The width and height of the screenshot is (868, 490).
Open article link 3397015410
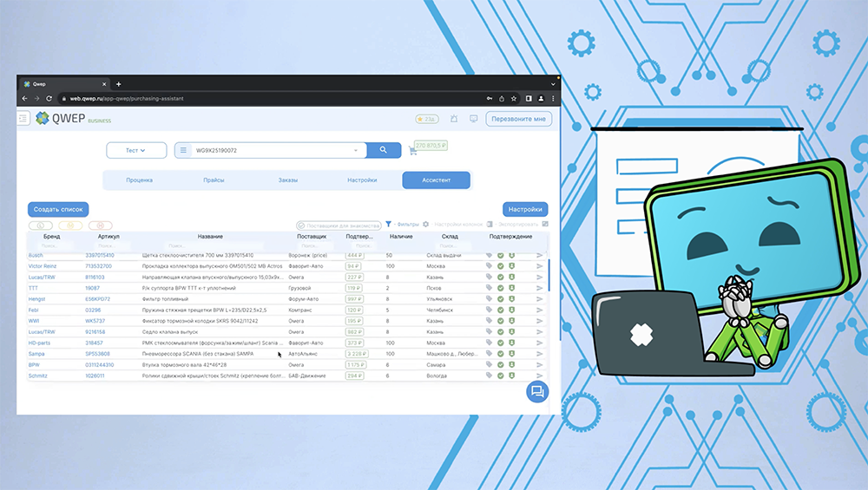[x=100, y=255]
